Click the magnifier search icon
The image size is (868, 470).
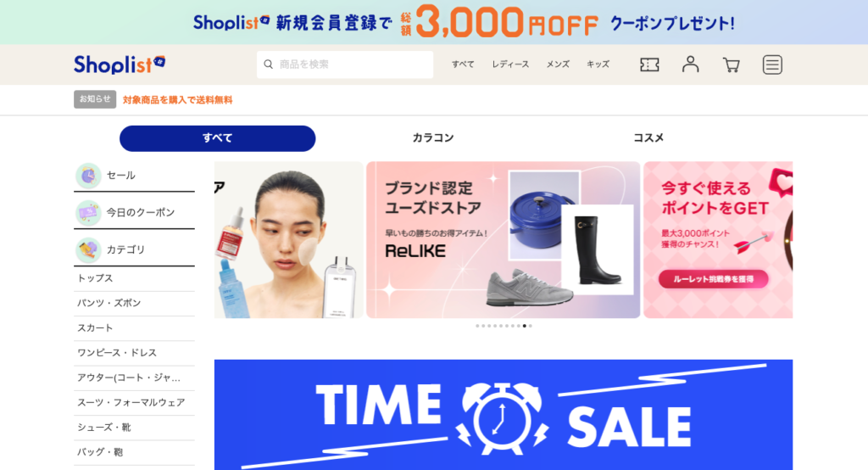coord(269,64)
